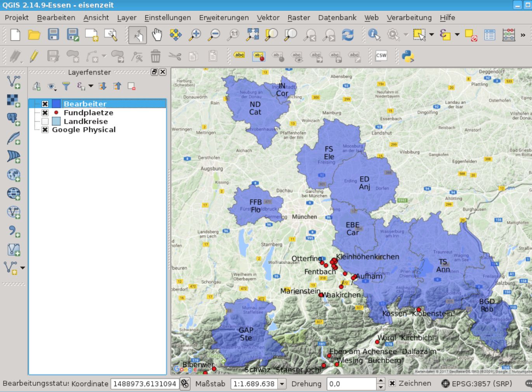Open a project with the folder icon

34,35
